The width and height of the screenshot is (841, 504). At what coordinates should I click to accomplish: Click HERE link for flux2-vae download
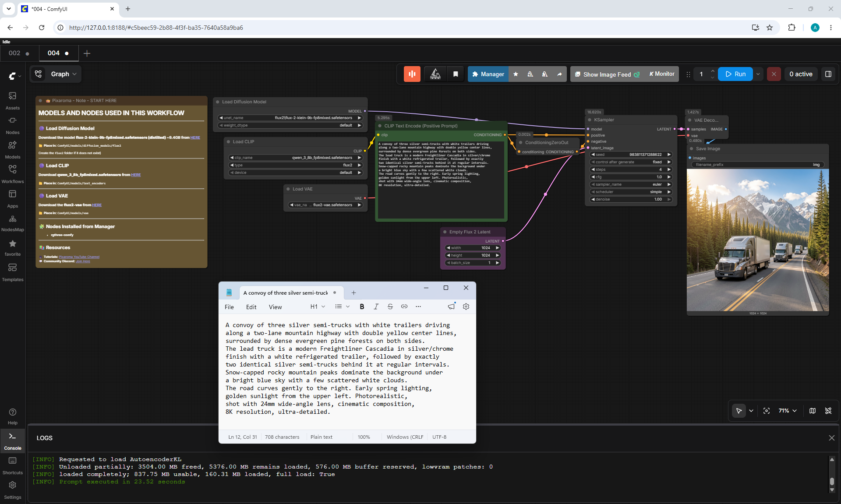tap(97, 205)
